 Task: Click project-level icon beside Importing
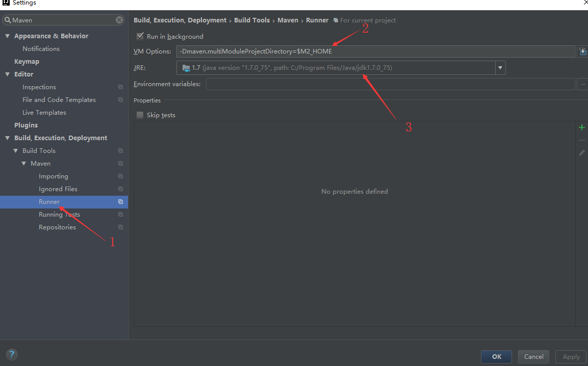pyautogui.click(x=120, y=176)
